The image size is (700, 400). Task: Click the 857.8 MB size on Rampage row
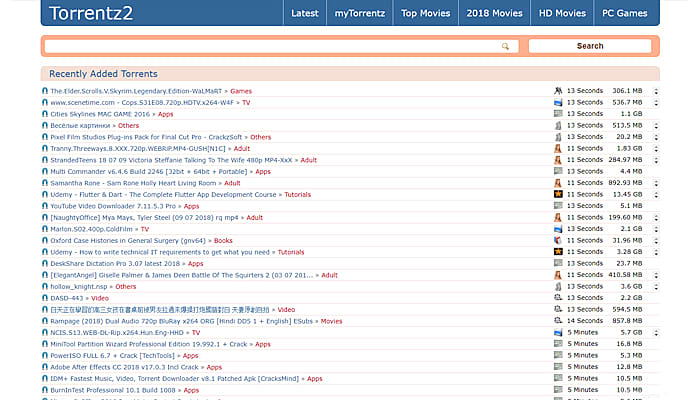point(627,321)
